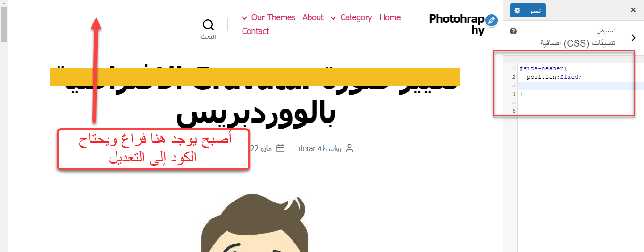This screenshot has width=644, height=252.
Task: Click the author person icon
Action: (350, 149)
